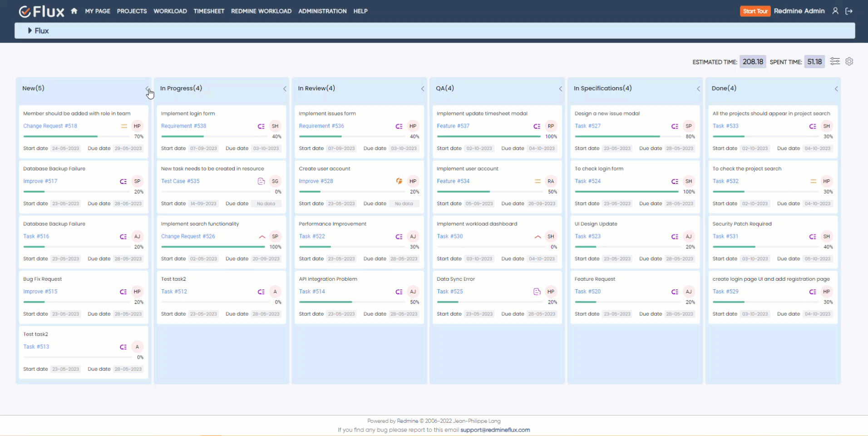Collapse the New column using its chevron
868x436 pixels.
pos(147,89)
